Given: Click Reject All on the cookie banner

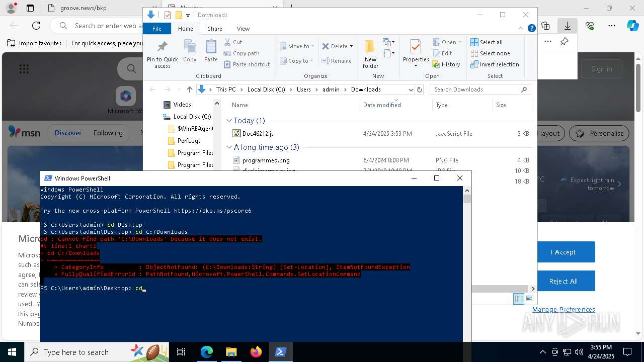Looking at the screenshot, I should click(x=563, y=281).
